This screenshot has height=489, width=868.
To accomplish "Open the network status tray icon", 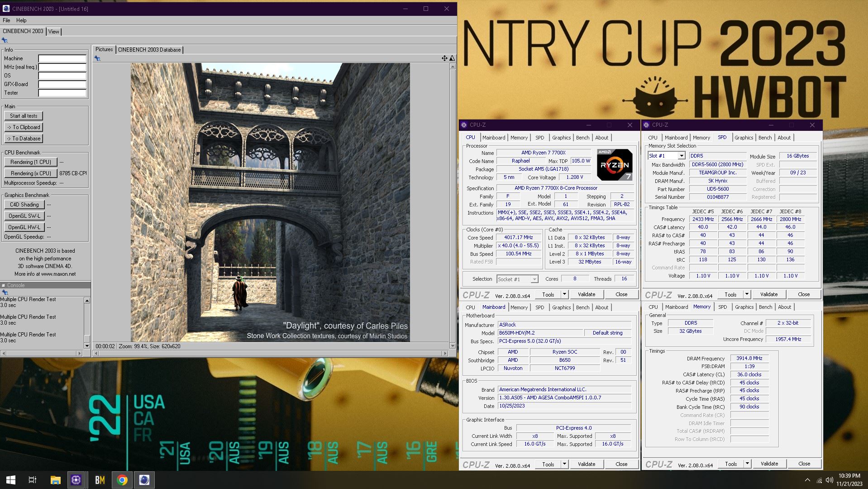I will pyautogui.click(x=819, y=480).
